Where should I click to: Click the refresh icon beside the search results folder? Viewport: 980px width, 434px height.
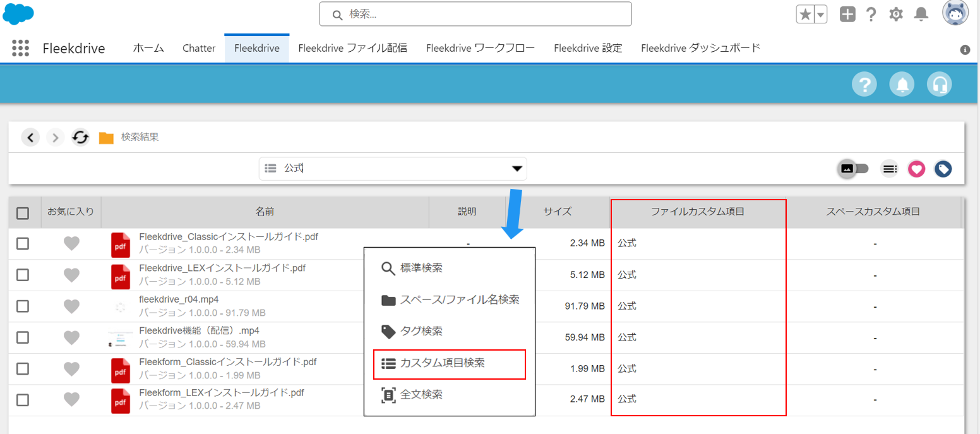(80, 137)
